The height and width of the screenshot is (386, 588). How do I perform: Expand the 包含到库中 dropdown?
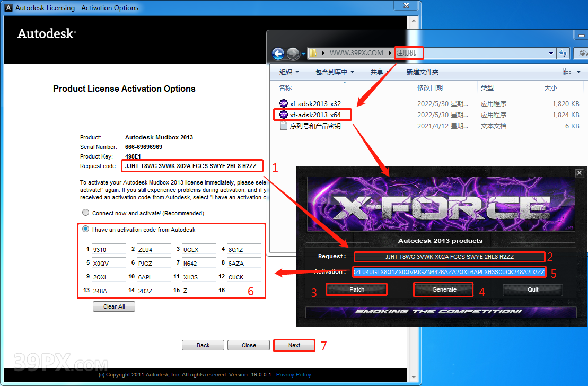(335, 72)
